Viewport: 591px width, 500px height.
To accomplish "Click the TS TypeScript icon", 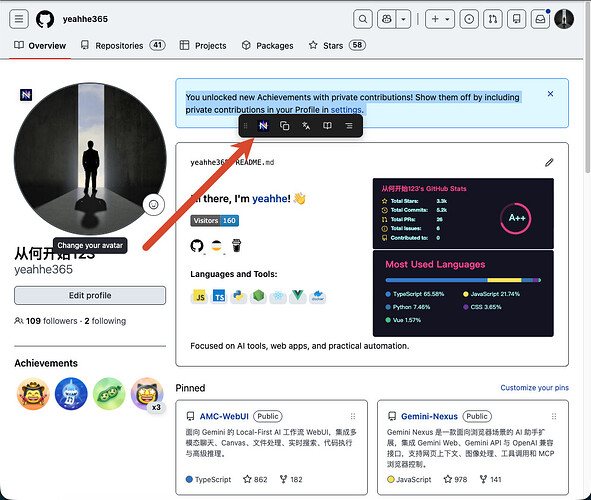I will point(219,297).
